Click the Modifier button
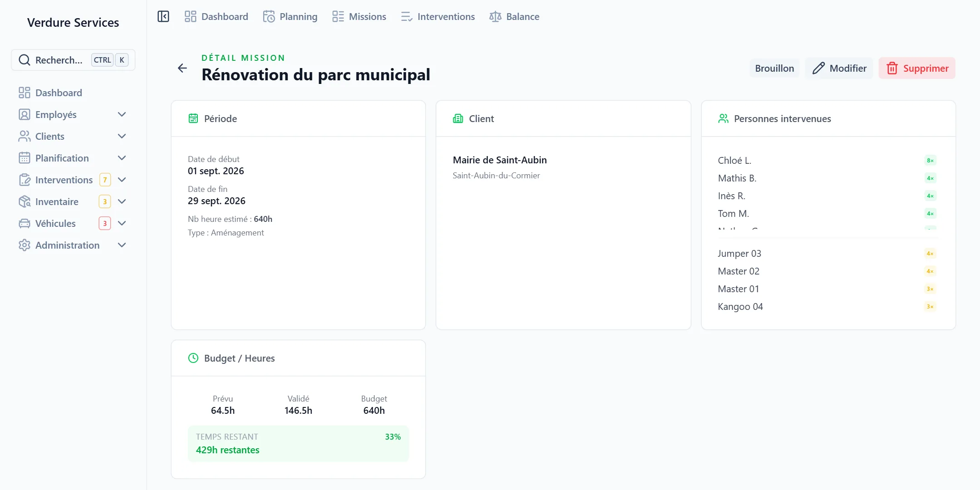The height and width of the screenshot is (490, 980). click(x=839, y=69)
